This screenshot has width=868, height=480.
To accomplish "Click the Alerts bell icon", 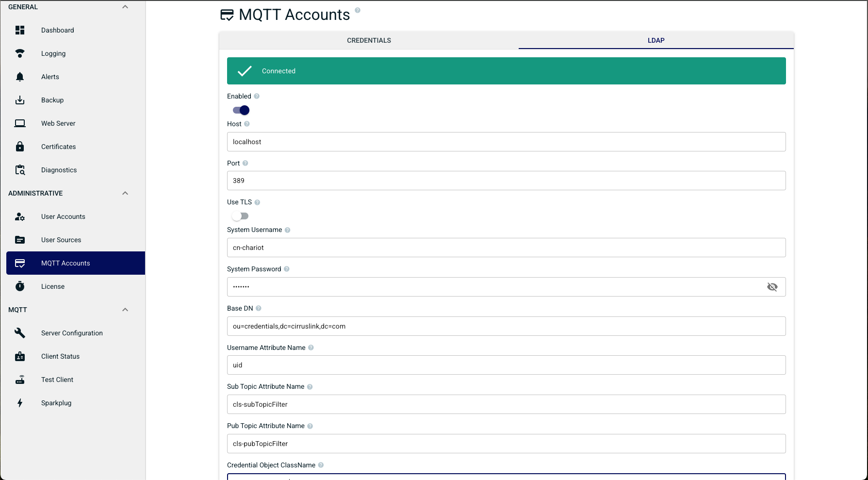I will [20, 77].
